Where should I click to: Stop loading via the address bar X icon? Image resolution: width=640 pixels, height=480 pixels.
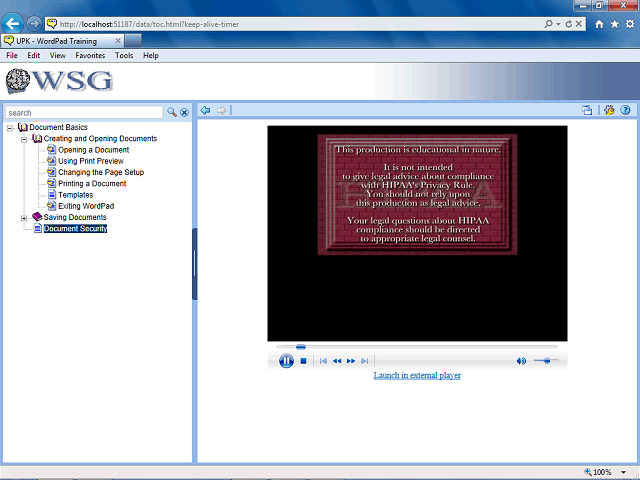click(x=579, y=24)
